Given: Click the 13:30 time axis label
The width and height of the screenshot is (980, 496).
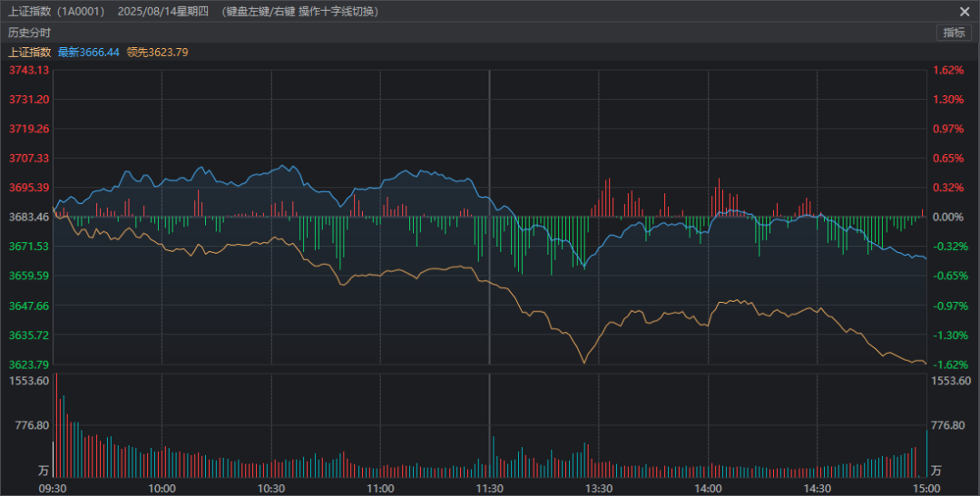Looking at the screenshot, I should tap(599, 488).
